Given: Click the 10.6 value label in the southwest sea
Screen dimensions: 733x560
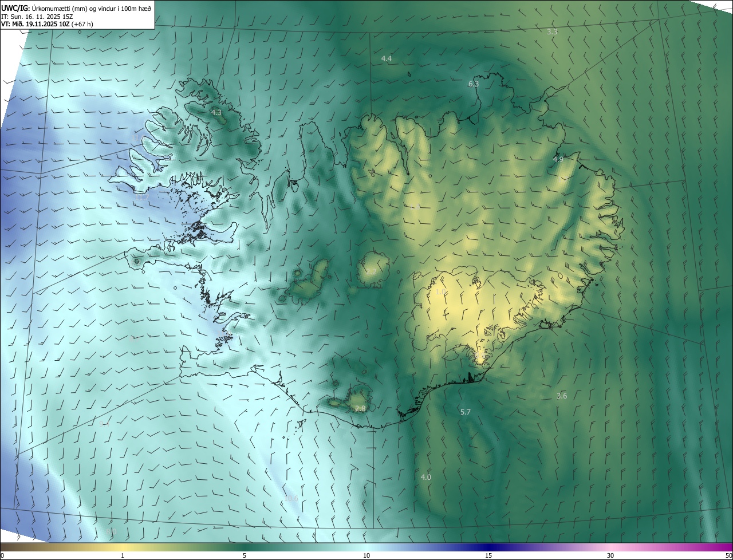Looking at the screenshot, I should tap(291, 499).
